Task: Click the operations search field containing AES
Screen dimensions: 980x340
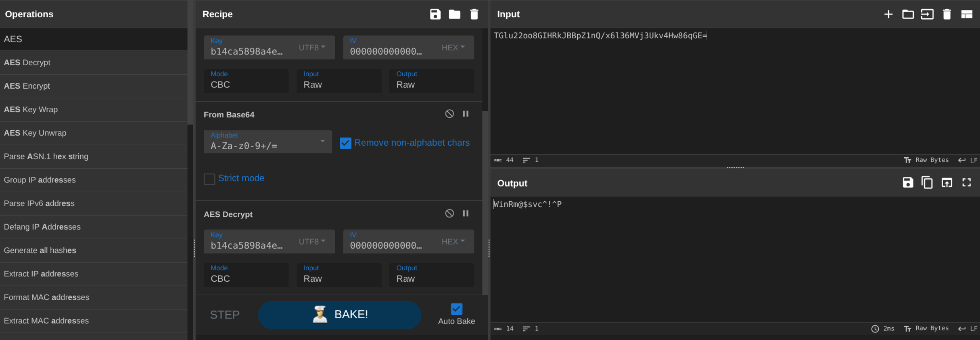Action: point(94,39)
